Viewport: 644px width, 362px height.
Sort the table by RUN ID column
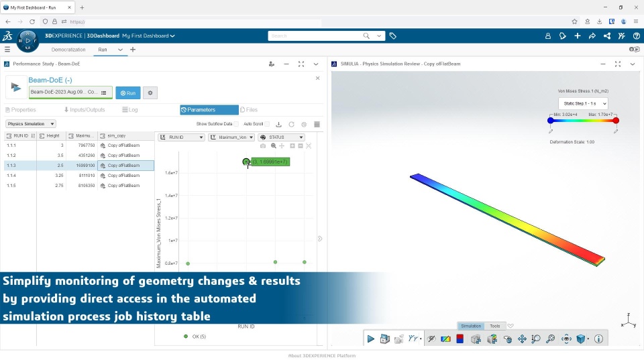(x=20, y=136)
